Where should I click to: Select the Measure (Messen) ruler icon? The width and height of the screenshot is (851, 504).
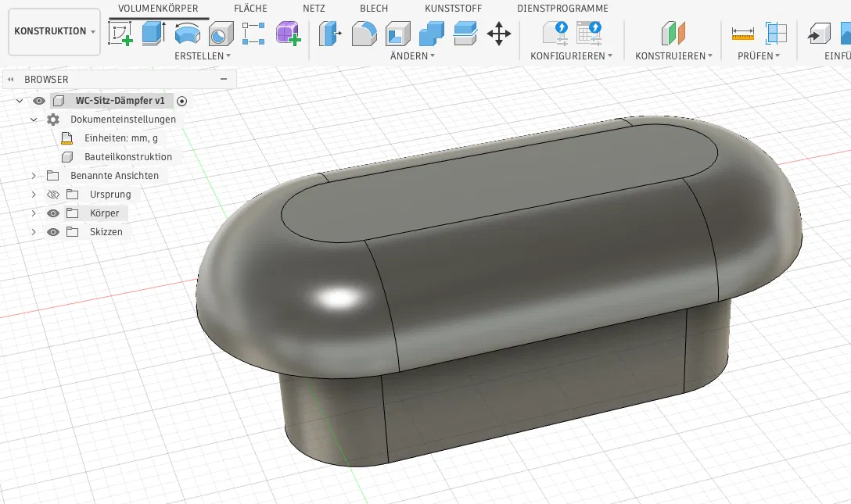(742, 34)
